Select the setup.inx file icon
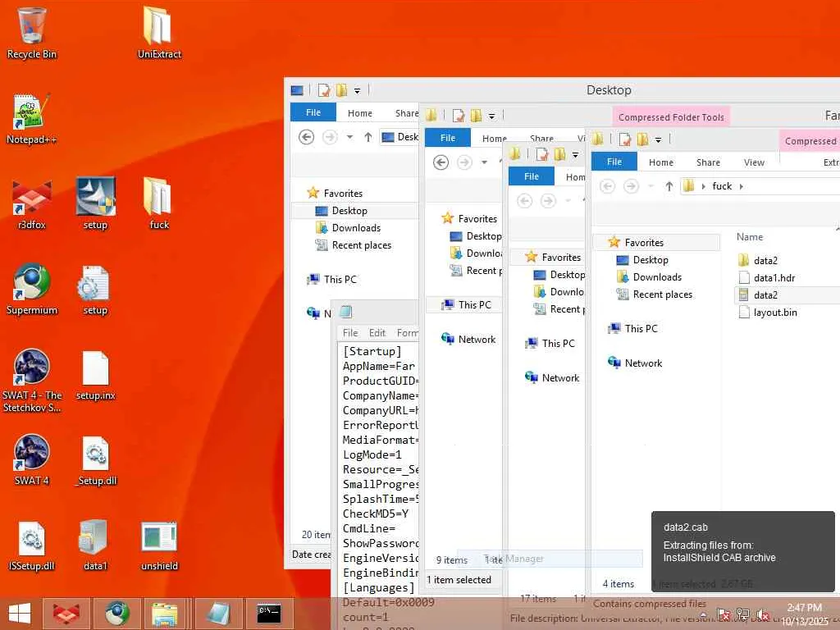Image resolution: width=840 pixels, height=630 pixels. (x=95, y=375)
